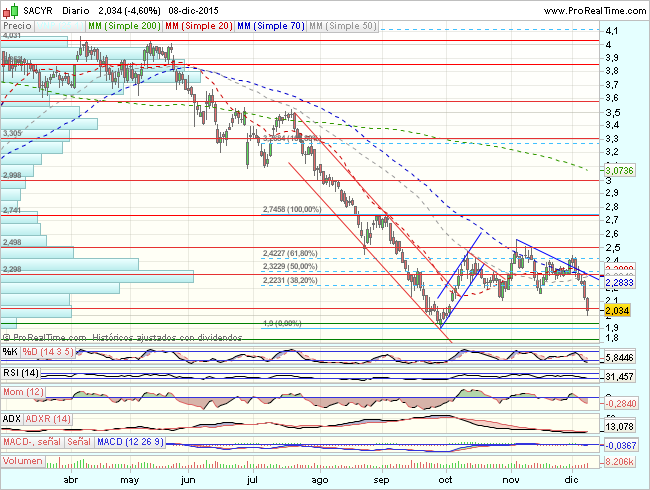
Task: Click the 2,7458 (100,00%) Fibonacci level label
Action: click(x=291, y=210)
